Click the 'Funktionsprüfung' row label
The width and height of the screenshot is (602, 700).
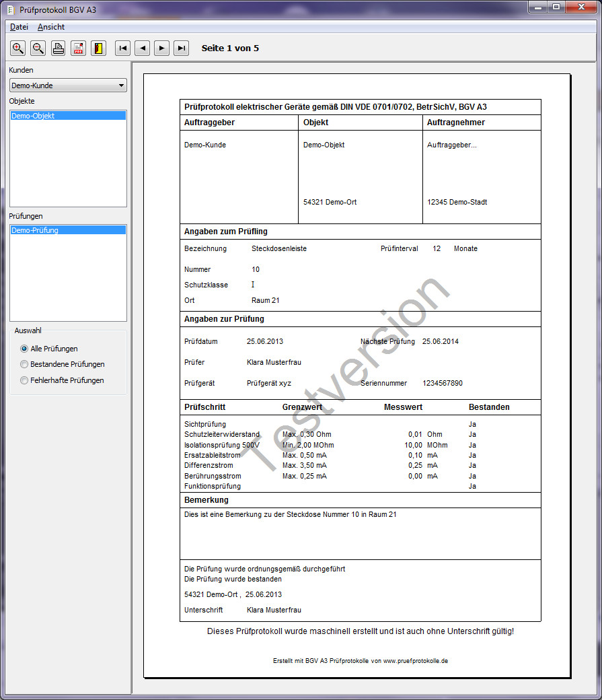point(213,486)
